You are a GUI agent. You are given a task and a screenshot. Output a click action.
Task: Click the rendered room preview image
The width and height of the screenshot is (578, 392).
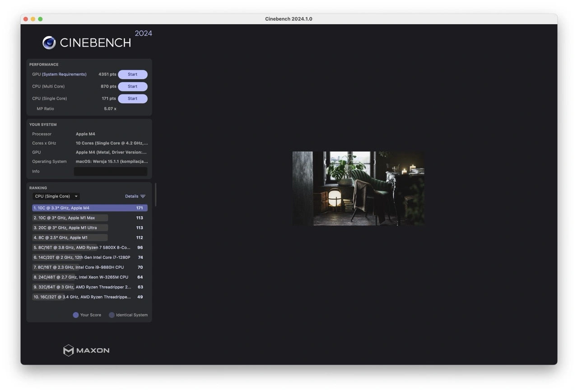[x=358, y=188]
